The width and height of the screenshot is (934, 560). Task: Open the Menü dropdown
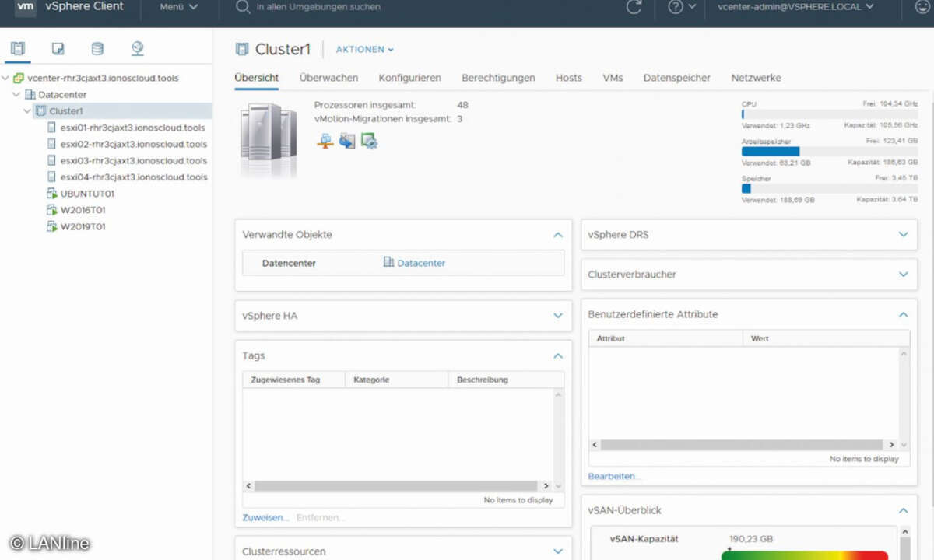(179, 7)
